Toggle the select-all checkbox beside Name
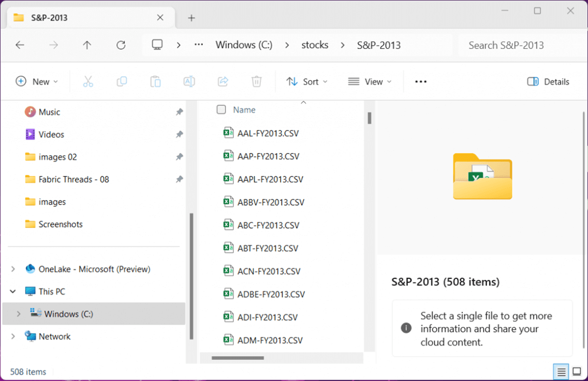The height and width of the screenshot is (381, 588). (x=221, y=110)
